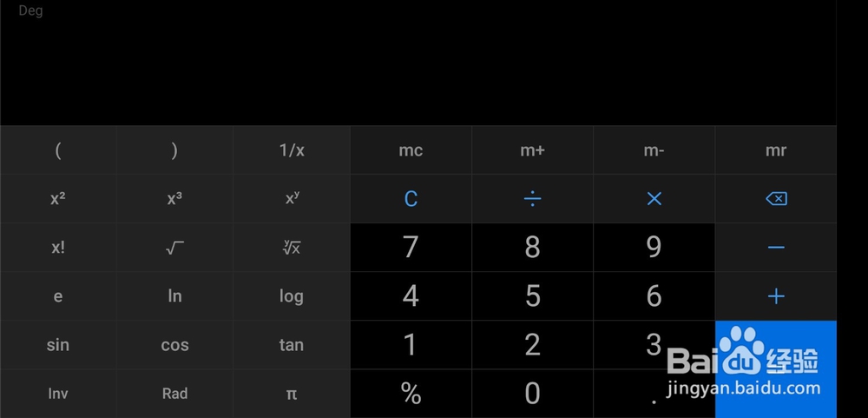This screenshot has width=868, height=418.
Task: Select the square root function
Action: (x=174, y=248)
